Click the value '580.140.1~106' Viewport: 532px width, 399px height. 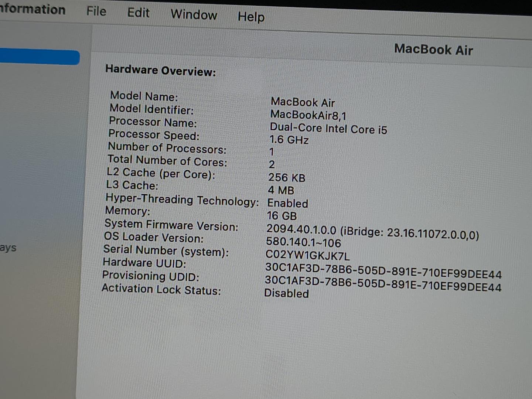click(x=303, y=242)
